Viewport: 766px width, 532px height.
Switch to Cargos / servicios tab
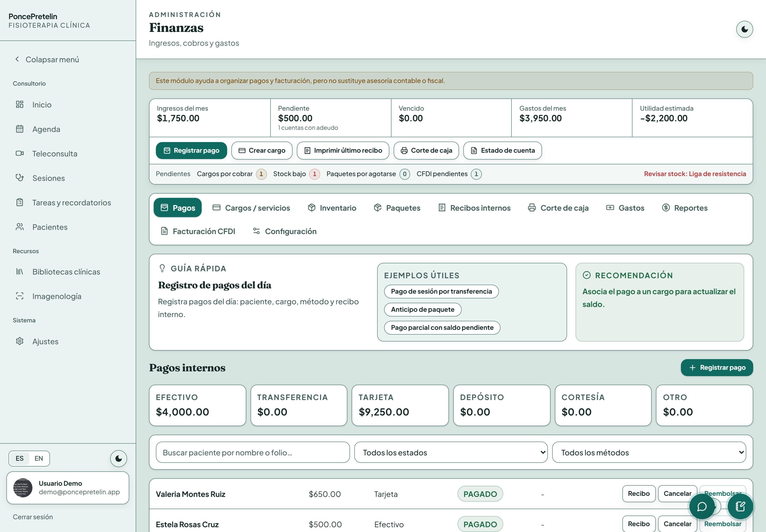tap(251, 208)
